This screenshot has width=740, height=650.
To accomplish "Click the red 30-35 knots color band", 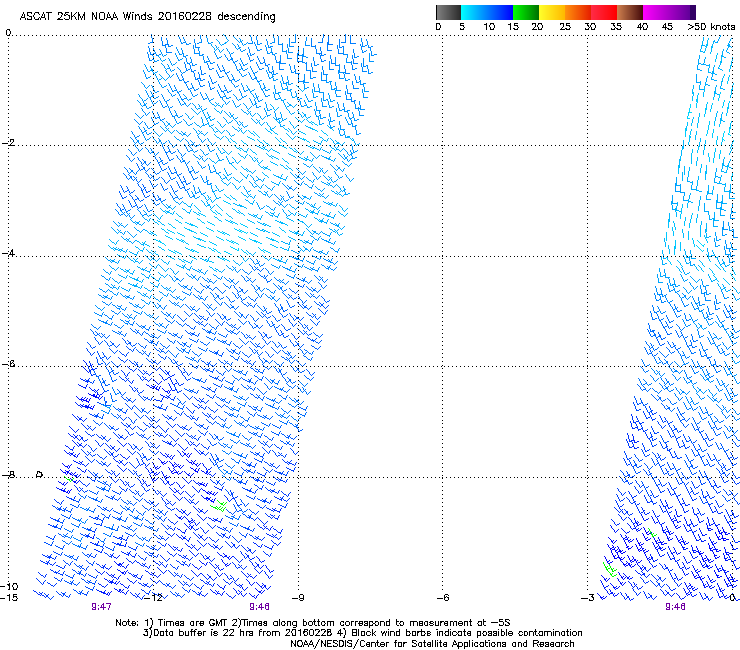I will tap(604, 12).
